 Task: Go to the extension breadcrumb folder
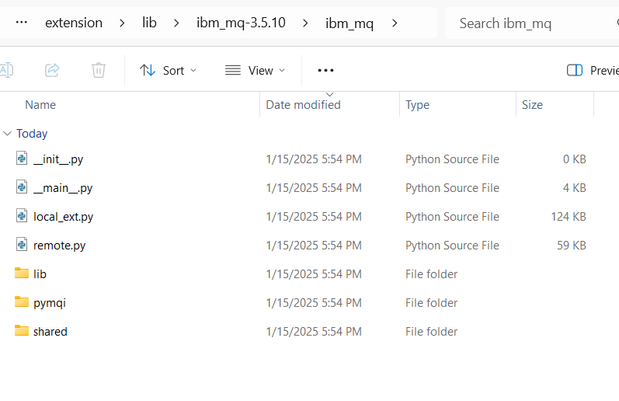pos(74,23)
